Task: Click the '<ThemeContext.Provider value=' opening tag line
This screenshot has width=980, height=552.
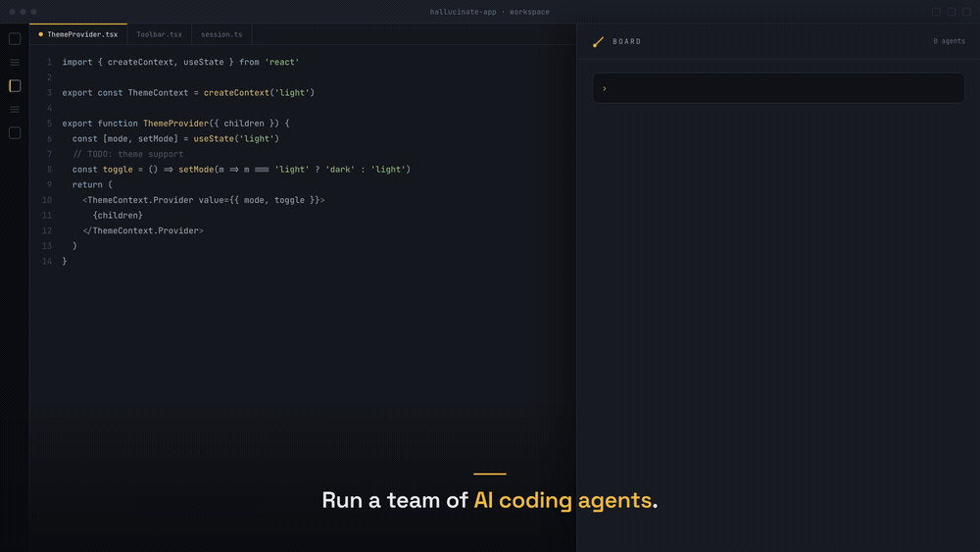Action: click(204, 200)
